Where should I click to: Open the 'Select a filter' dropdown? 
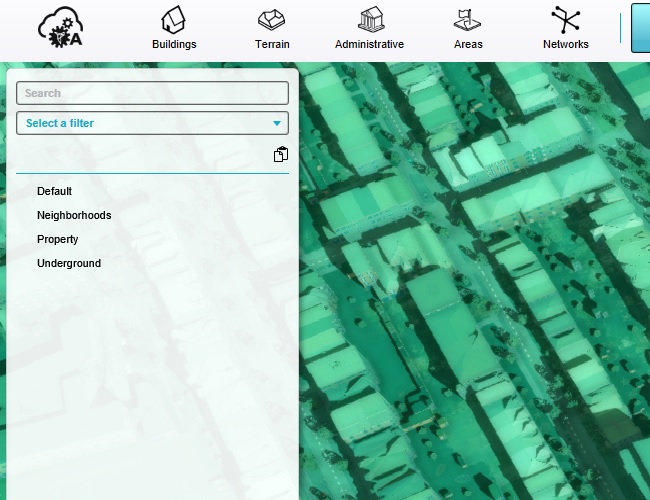[152, 123]
